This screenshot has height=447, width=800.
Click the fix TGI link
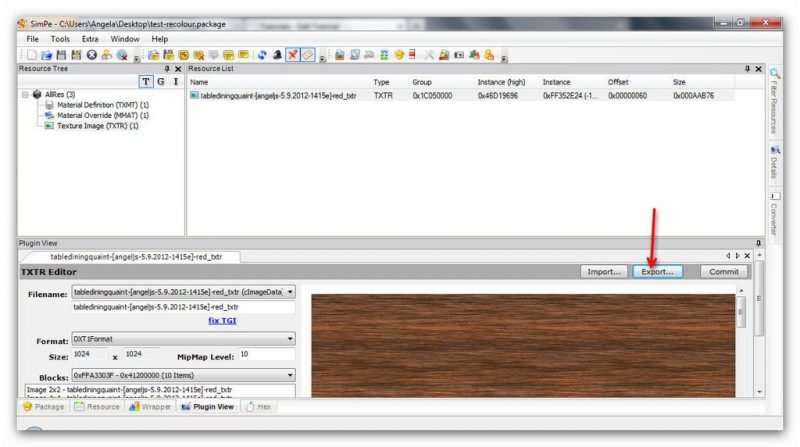pos(222,321)
